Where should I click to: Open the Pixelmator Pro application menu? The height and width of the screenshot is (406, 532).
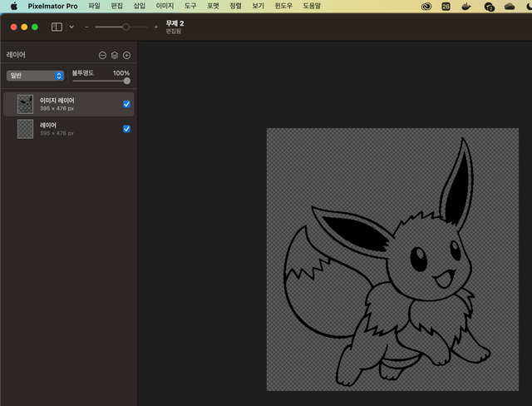(52, 6)
